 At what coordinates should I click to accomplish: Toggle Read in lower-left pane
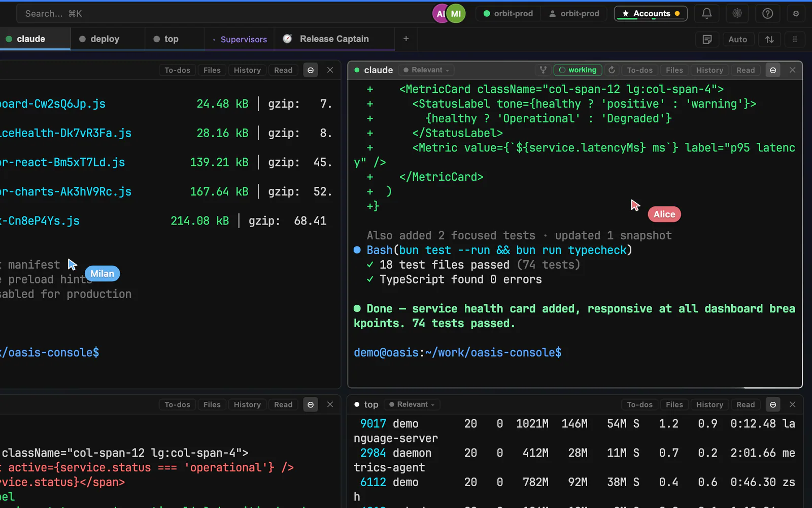[283, 404]
